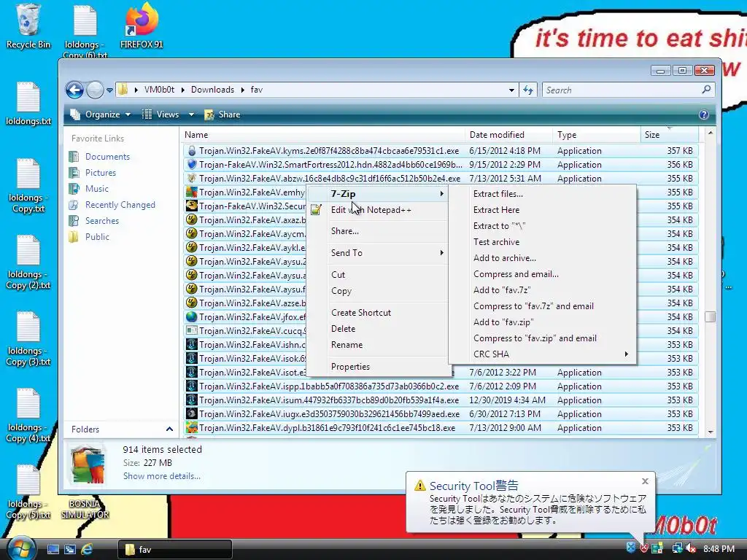This screenshot has width=747, height=560.
Task: Click the taskbar clock 8:48 PM
Action: (x=719, y=549)
